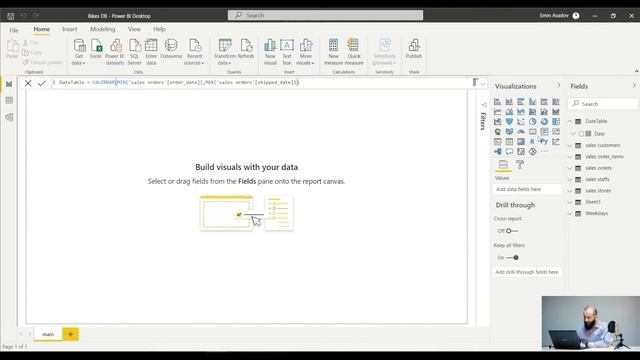Expand the sales staffs table
Screen dimensions: 640x360
tap(570, 179)
